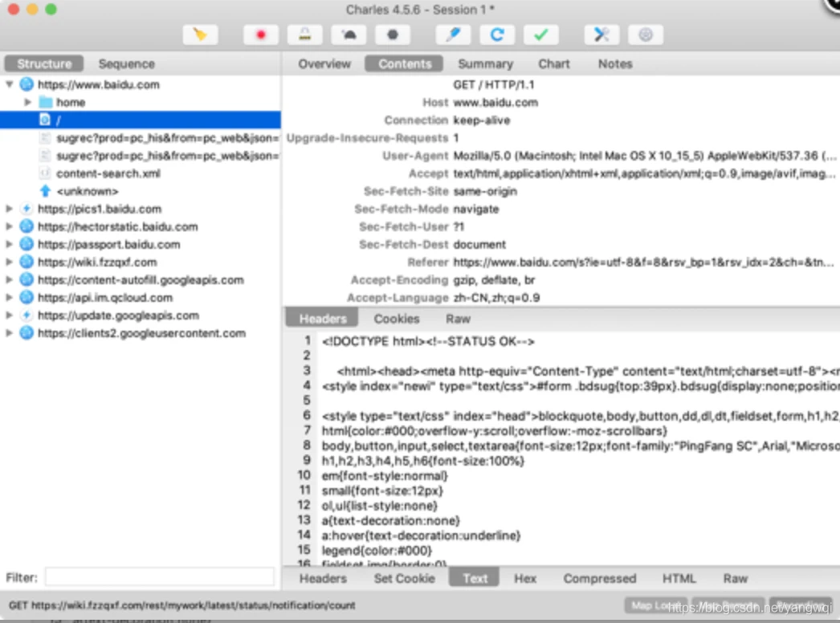Select request Headers sub-tab
This screenshot has height=623, width=840.
323,318
